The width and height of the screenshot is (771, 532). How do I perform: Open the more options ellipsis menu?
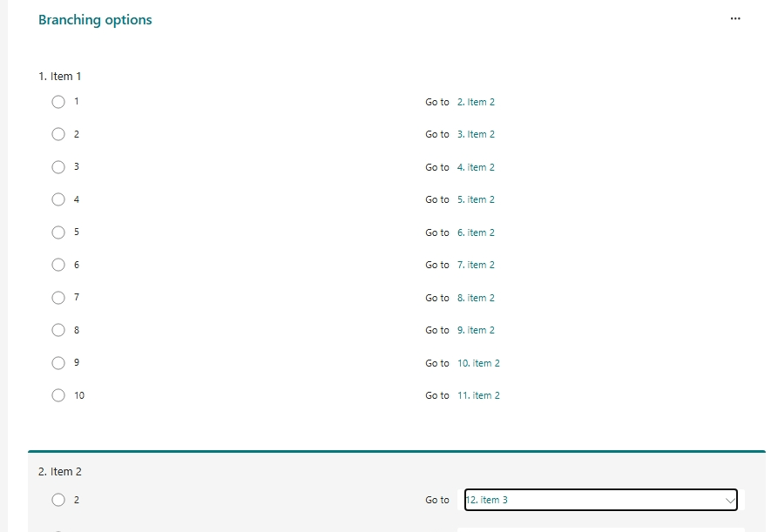[x=734, y=18]
